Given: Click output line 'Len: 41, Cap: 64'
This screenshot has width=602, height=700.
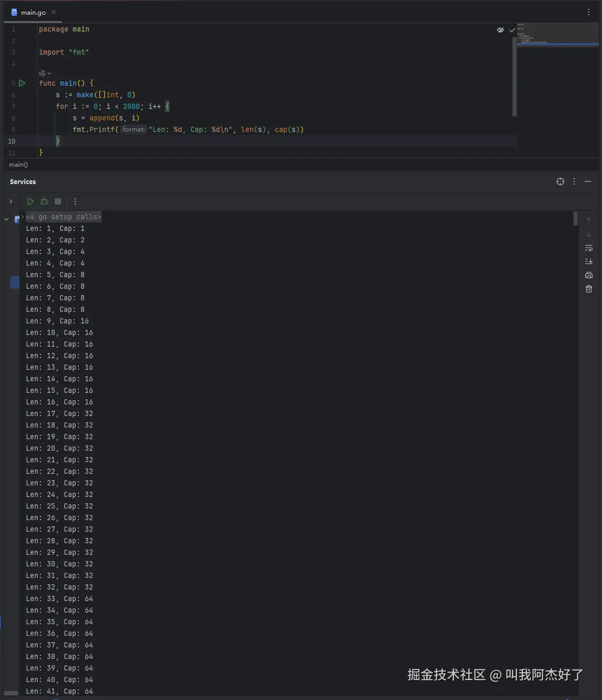Looking at the screenshot, I should (59, 691).
